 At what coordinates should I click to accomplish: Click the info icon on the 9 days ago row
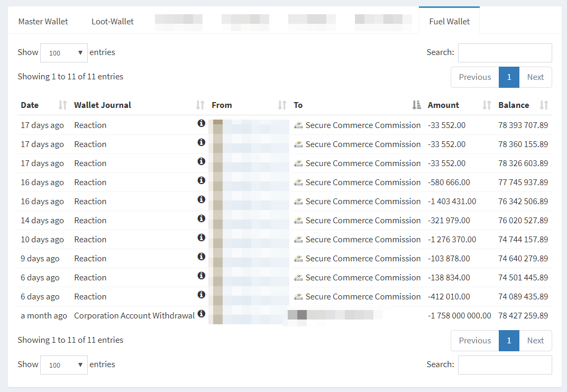pyautogui.click(x=202, y=256)
